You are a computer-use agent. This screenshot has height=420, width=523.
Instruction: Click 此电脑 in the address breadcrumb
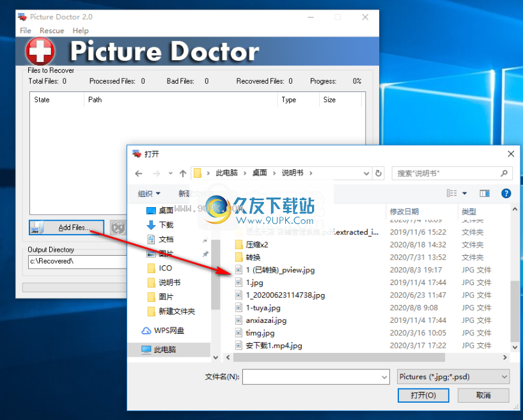click(x=226, y=173)
